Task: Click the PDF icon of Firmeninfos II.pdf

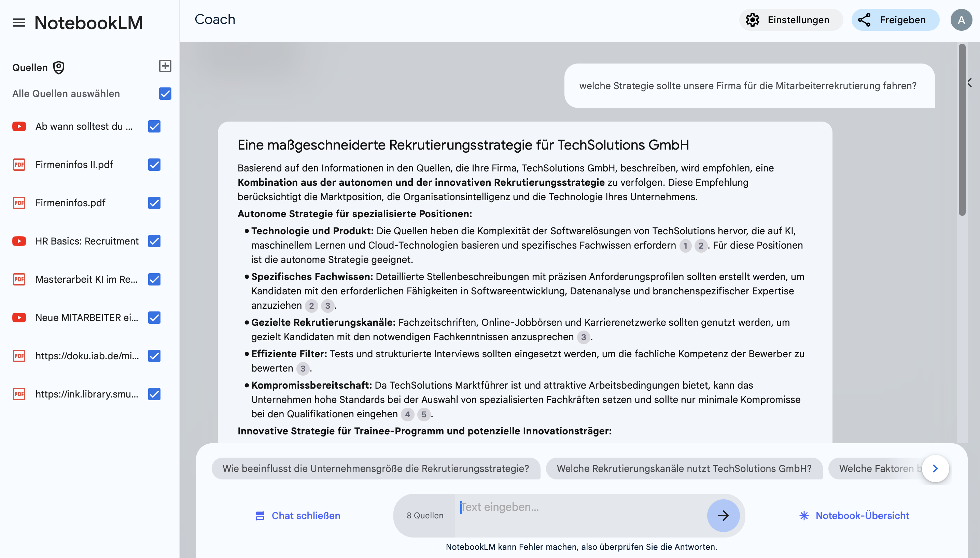Action: pyautogui.click(x=19, y=164)
